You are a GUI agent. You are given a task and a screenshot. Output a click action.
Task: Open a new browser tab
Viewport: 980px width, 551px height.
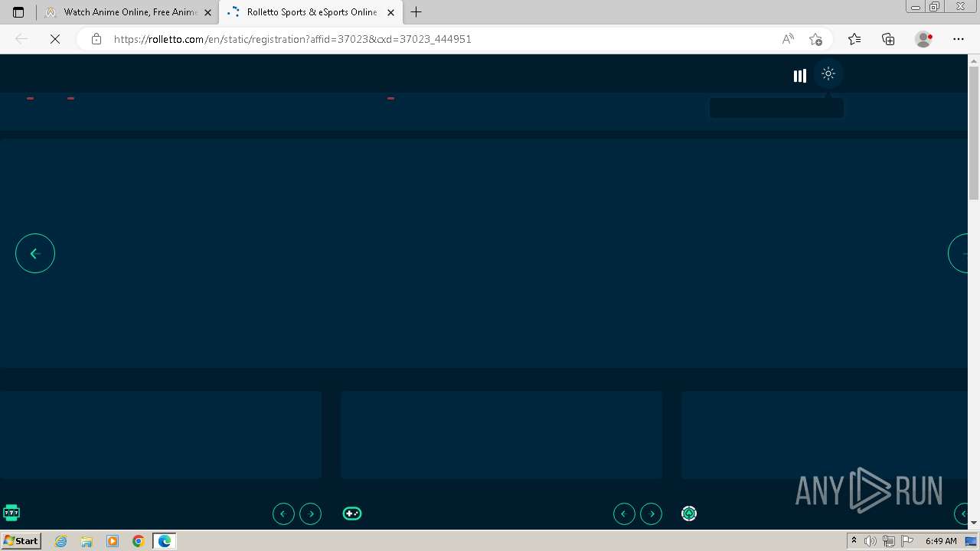point(416,12)
